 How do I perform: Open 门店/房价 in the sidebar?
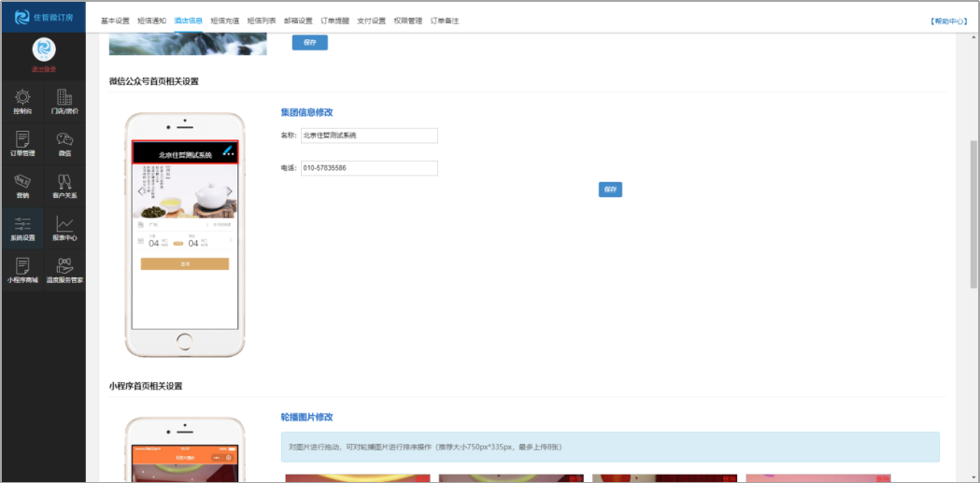coord(64,101)
